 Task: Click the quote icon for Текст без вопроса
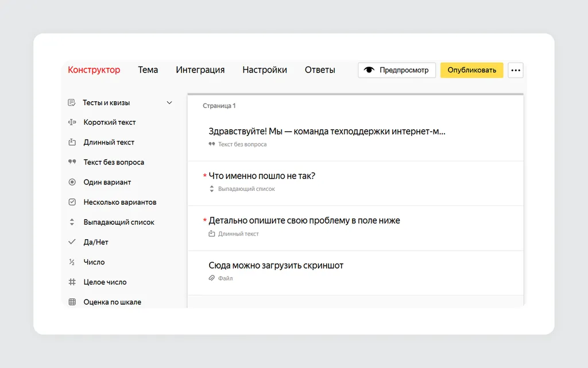pyautogui.click(x=72, y=162)
